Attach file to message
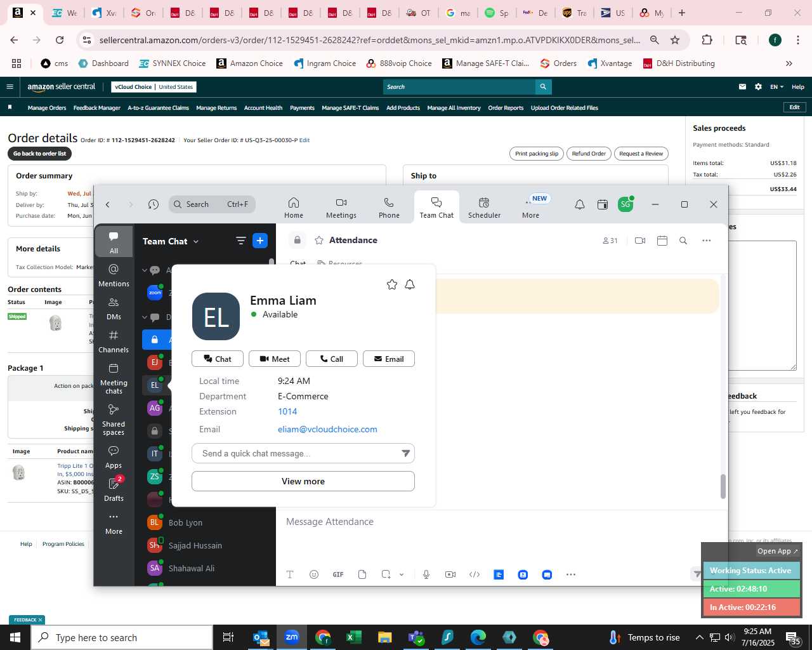The width and height of the screenshot is (812, 650). click(362, 574)
